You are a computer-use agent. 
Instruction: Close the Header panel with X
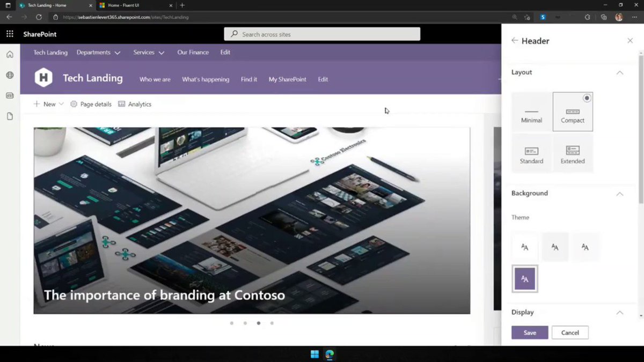[x=630, y=40]
